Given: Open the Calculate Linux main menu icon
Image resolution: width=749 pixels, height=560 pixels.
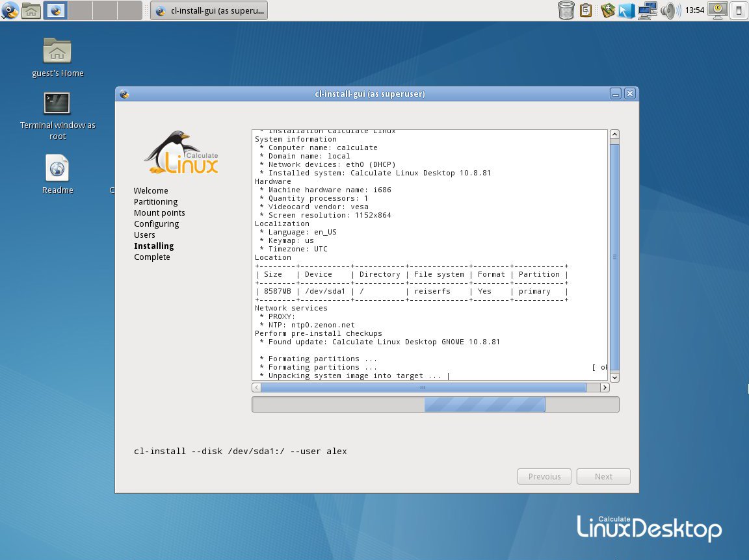Looking at the screenshot, I should tap(10, 10).
